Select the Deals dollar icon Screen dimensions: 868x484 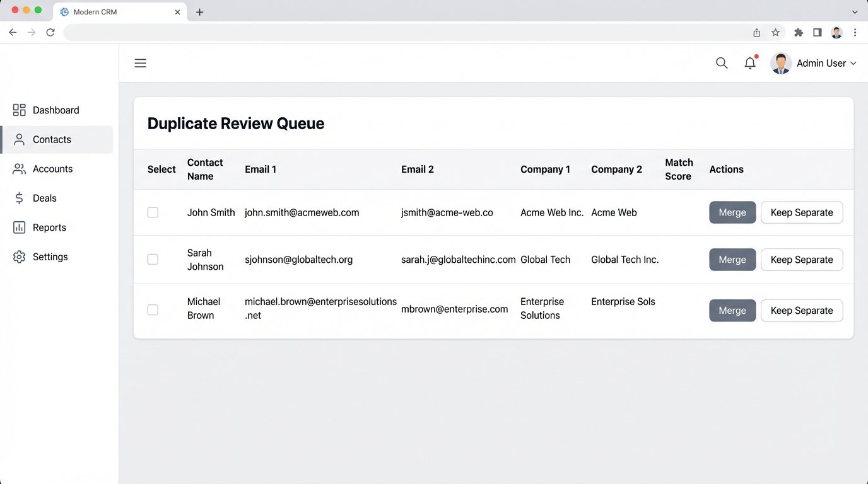pos(18,198)
